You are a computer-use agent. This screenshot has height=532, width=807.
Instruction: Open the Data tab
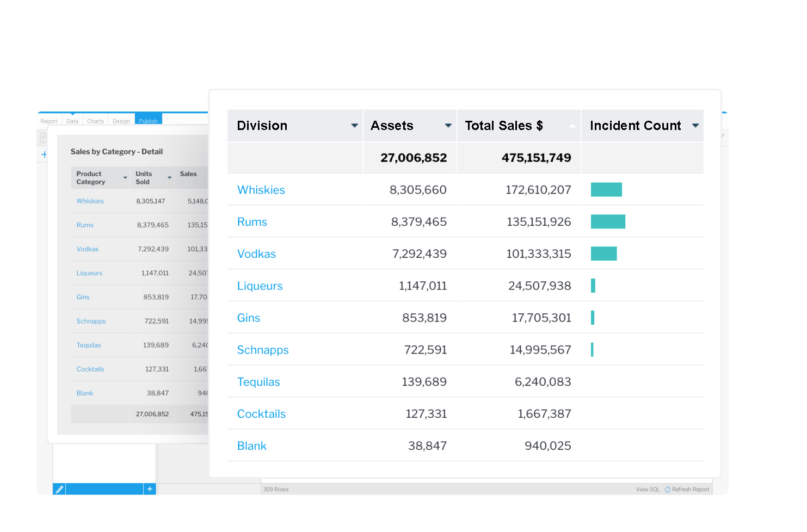pos(72,121)
